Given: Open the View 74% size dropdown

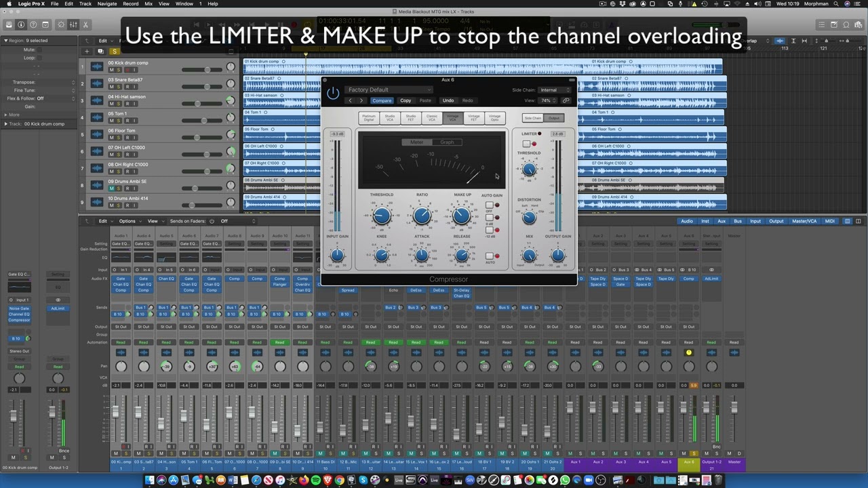Looking at the screenshot, I should [546, 100].
